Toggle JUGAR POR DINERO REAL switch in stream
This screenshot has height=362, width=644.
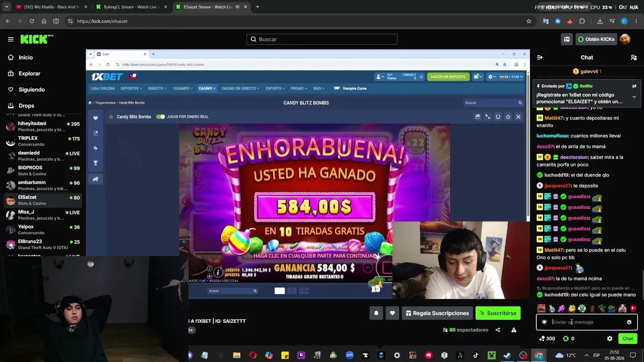point(160,117)
